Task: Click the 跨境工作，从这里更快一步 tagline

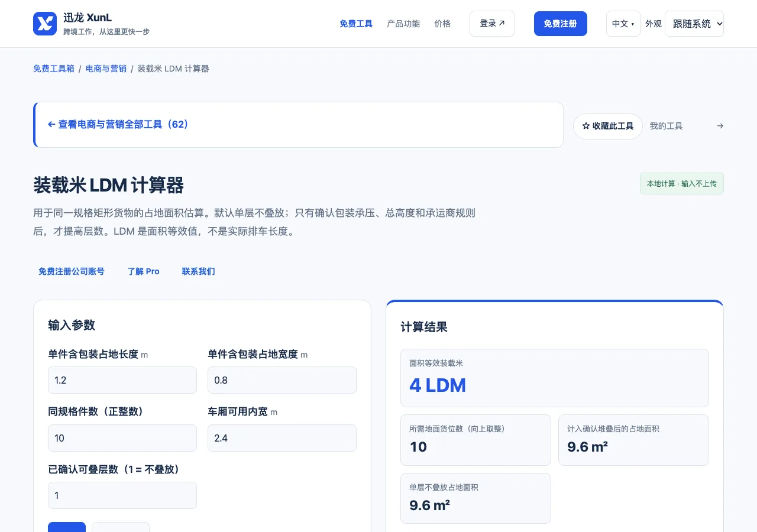Action: click(x=106, y=32)
